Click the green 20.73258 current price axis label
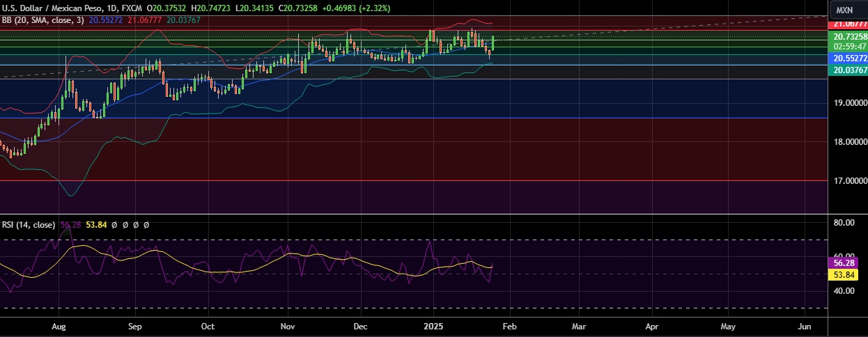Screen dimensions: 868x337 pos(846,36)
